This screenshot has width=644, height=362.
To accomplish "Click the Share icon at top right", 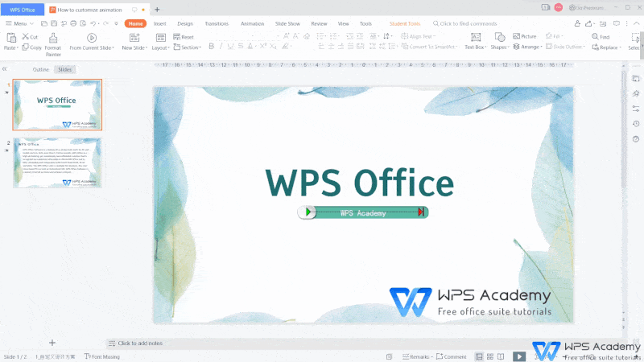I will pyautogui.click(x=589, y=23).
